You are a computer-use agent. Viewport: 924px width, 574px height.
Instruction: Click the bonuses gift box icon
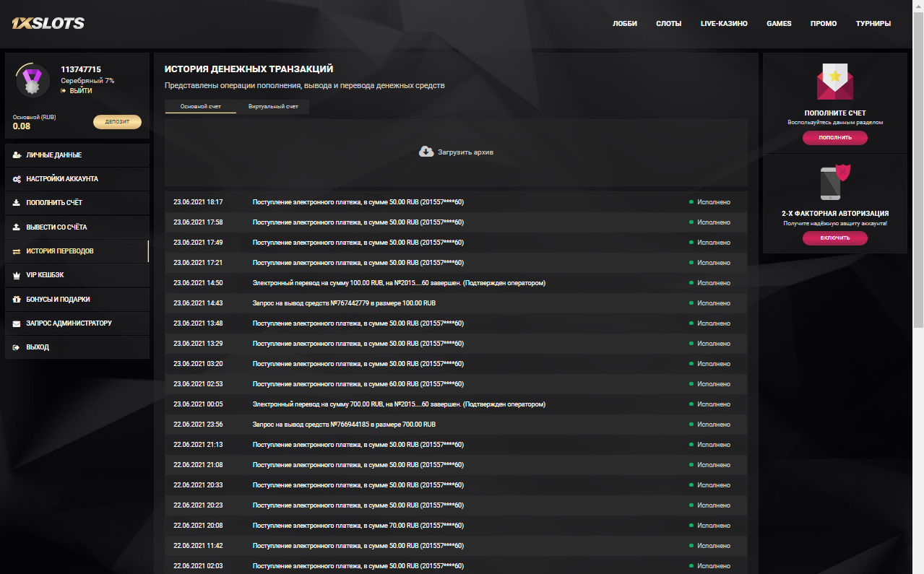(17, 299)
